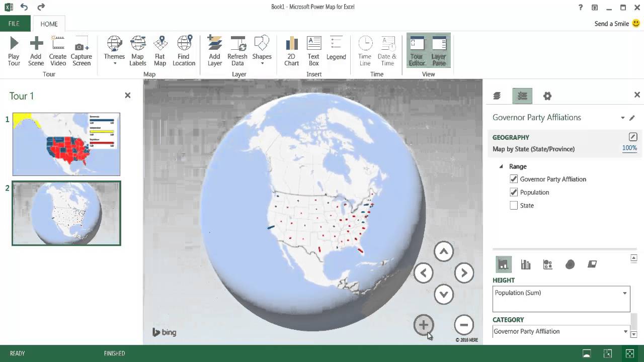Open the FILE tab
644x362 pixels.
point(14,24)
